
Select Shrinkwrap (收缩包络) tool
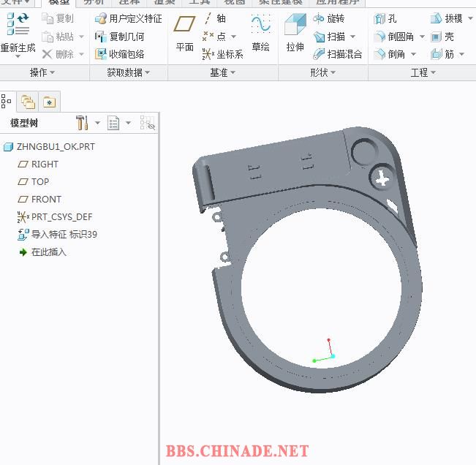(119, 54)
